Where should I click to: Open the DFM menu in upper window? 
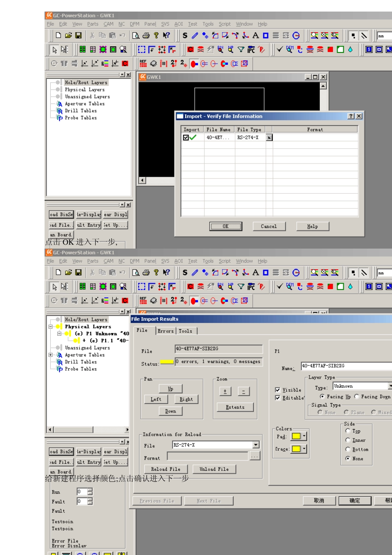[x=135, y=24]
